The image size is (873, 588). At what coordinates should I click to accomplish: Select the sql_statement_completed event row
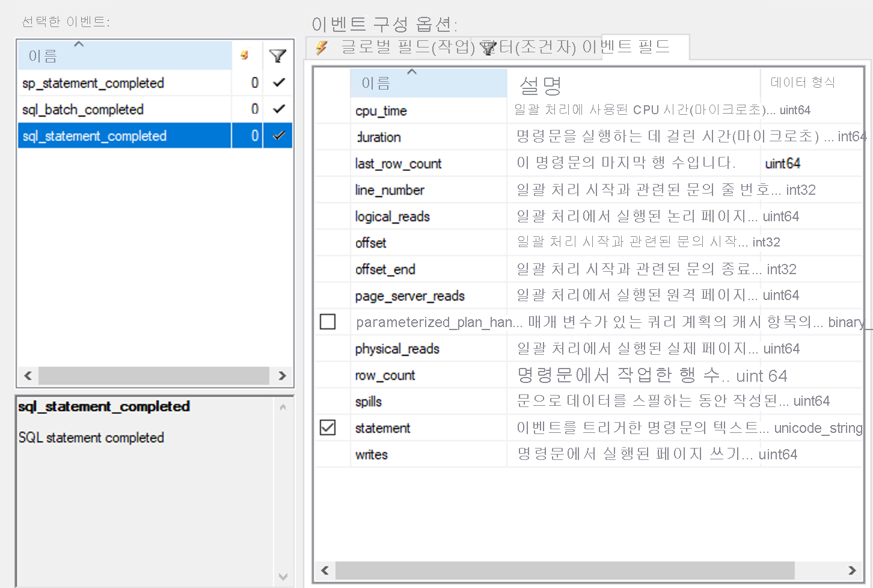click(155, 136)
